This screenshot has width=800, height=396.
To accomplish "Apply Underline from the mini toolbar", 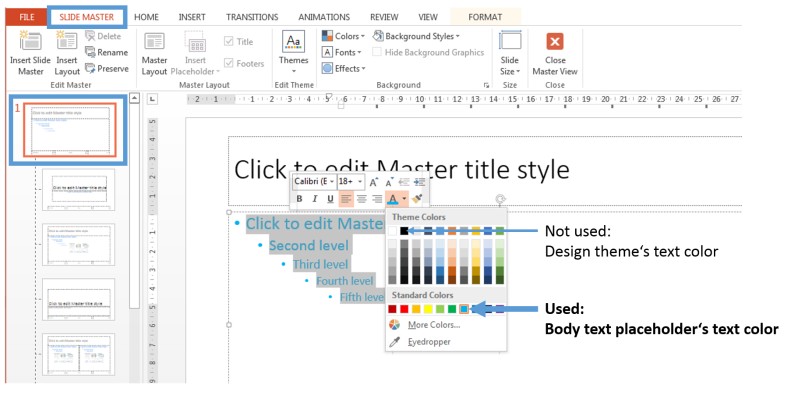I will (x=330, y=199).
